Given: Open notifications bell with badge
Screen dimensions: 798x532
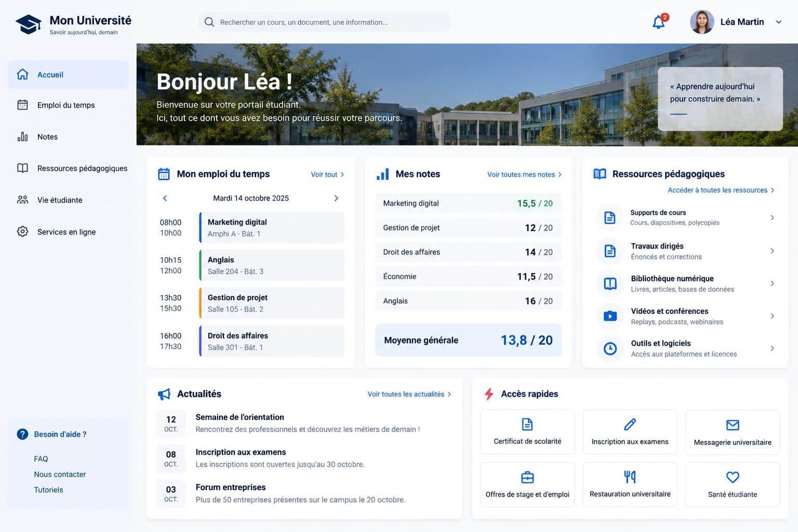Looking at the screenshot, I should pos(659,22).
